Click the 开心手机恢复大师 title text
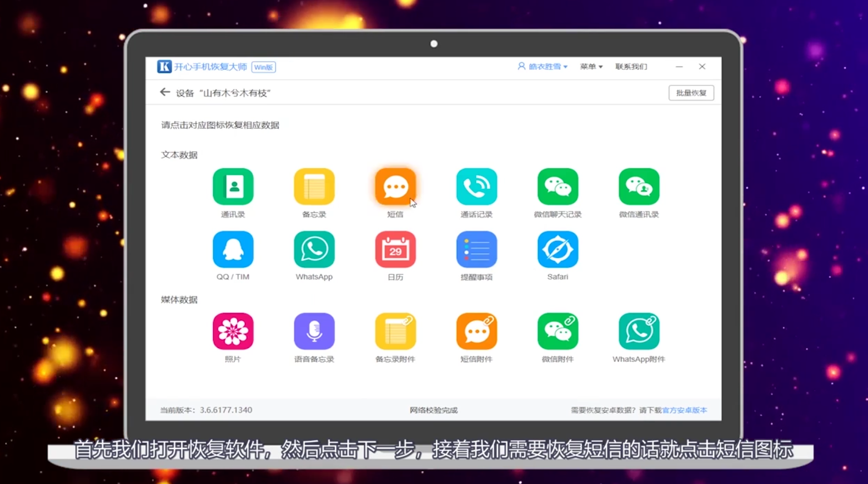 210,67
